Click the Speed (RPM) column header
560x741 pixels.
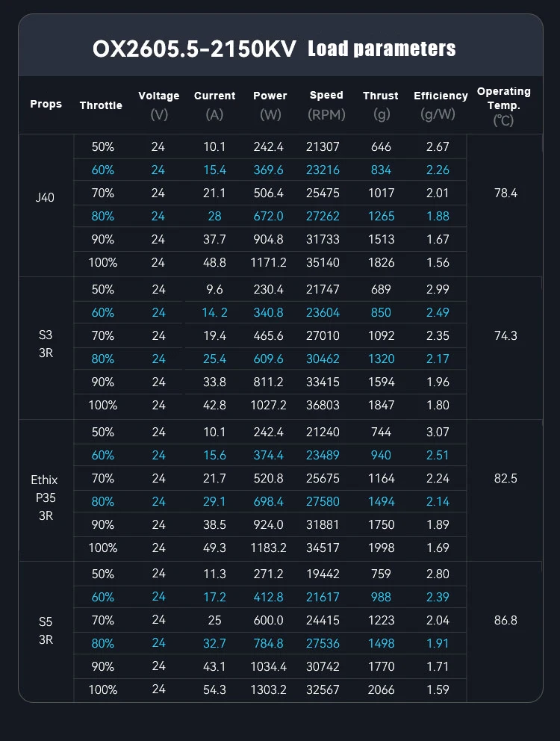[x=326, y=105]
